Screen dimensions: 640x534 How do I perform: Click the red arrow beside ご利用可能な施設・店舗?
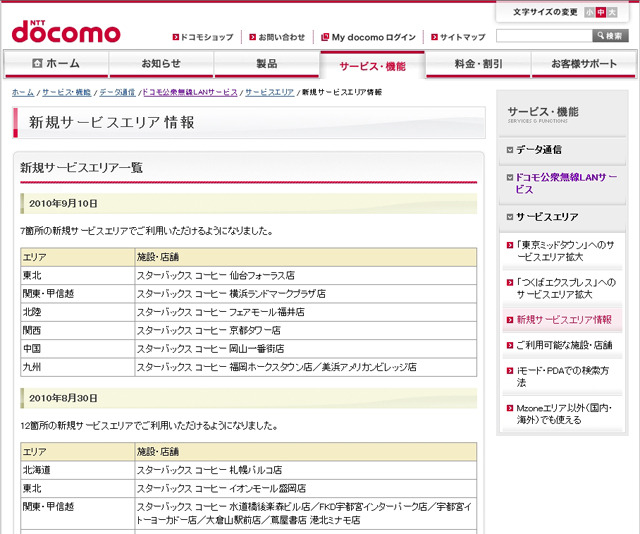tap(509, 345)
